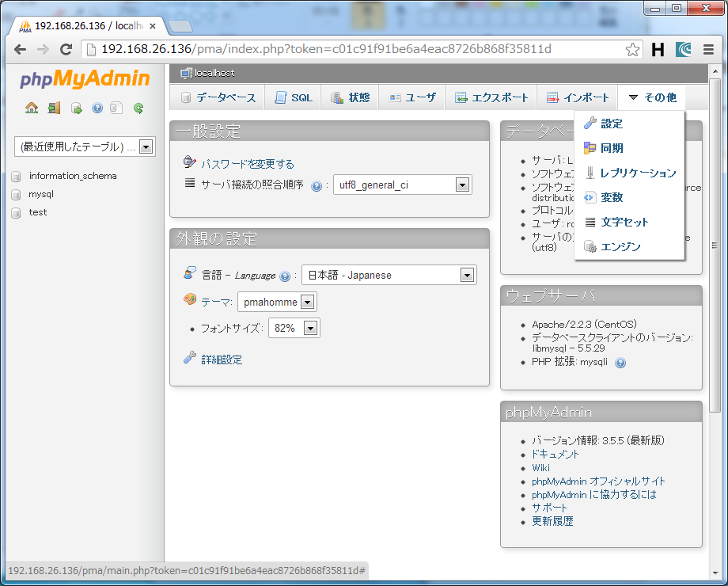This screenshot has width=728, height=586.
Task: Switch to the SQL tab
Action: coord(294,98)
